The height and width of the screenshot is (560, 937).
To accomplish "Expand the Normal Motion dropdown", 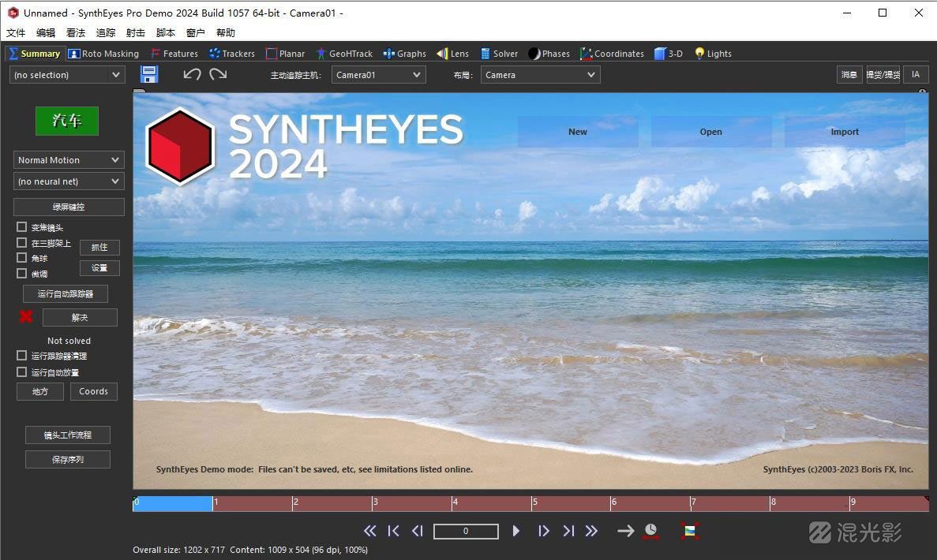I will coord(69,160).
